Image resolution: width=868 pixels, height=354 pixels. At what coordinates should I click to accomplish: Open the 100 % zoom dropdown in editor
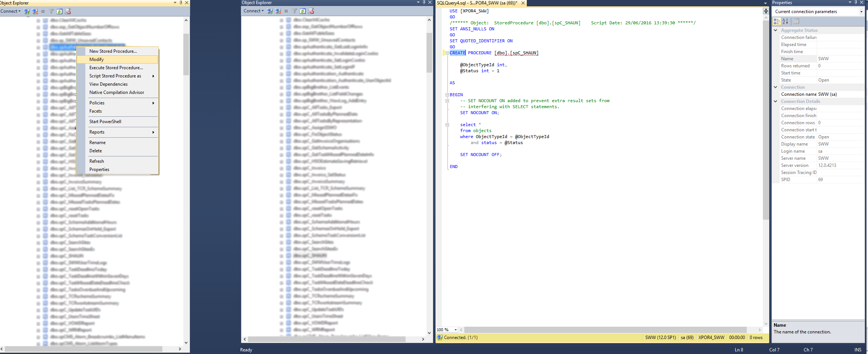click(x=455, y=330)
